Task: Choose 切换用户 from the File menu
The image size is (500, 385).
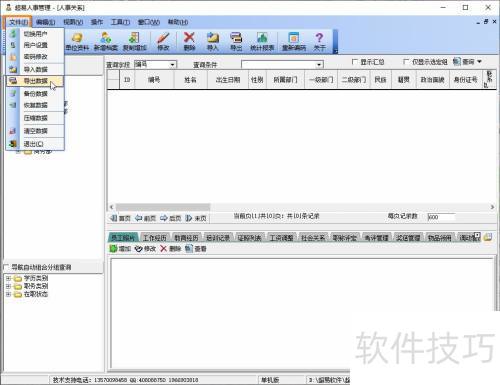Action: tap(35, 34)
